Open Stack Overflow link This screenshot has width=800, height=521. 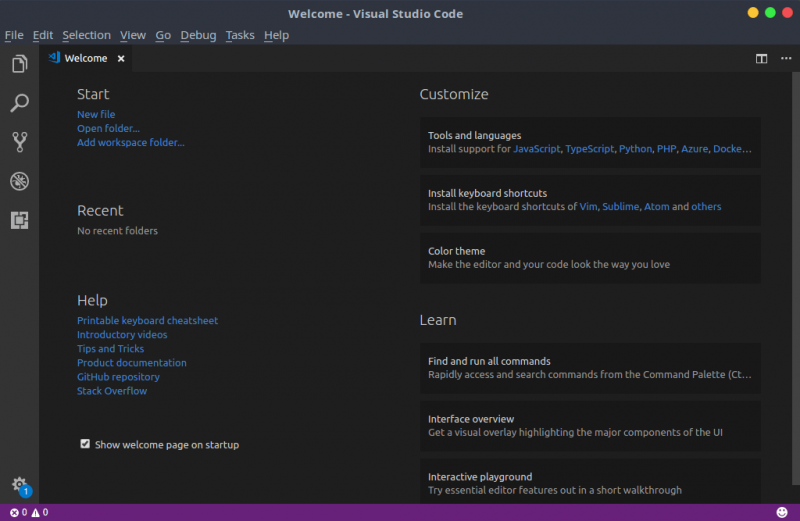point(112,391)
